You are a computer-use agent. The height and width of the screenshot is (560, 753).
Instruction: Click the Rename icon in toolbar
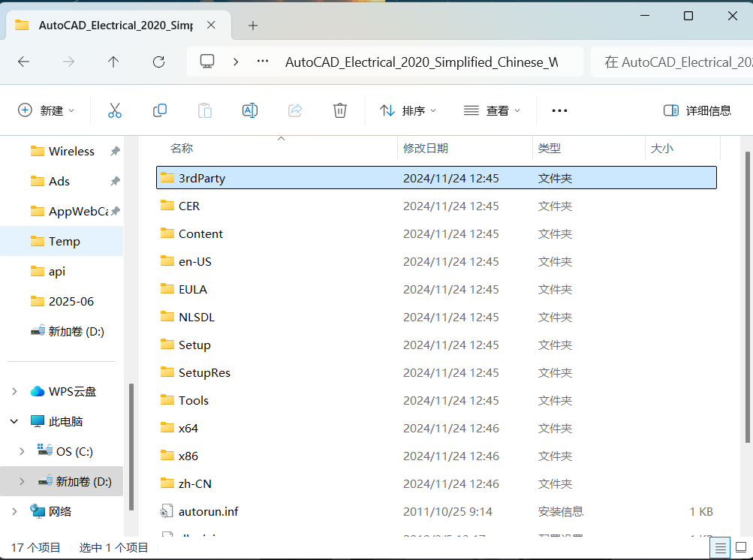point(250,110)
